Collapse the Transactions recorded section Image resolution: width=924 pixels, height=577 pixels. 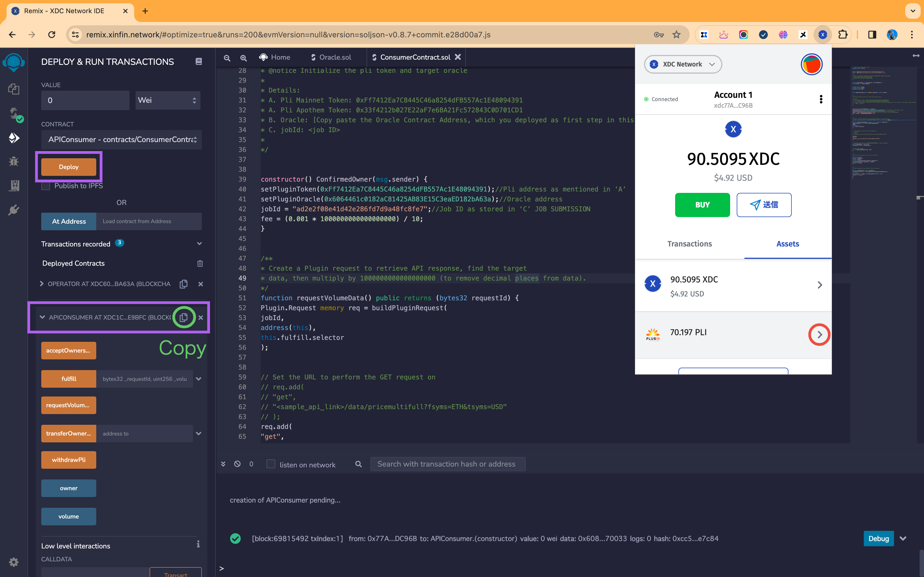(199, 243)
